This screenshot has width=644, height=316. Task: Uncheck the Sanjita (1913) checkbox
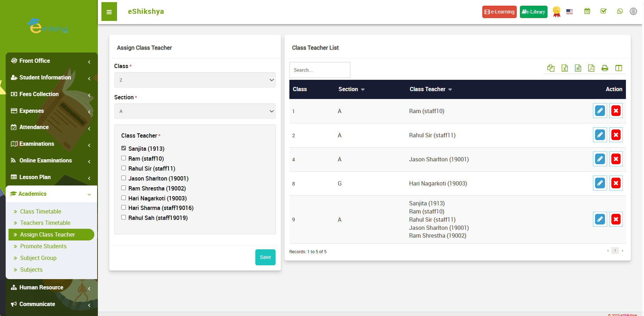124,148
